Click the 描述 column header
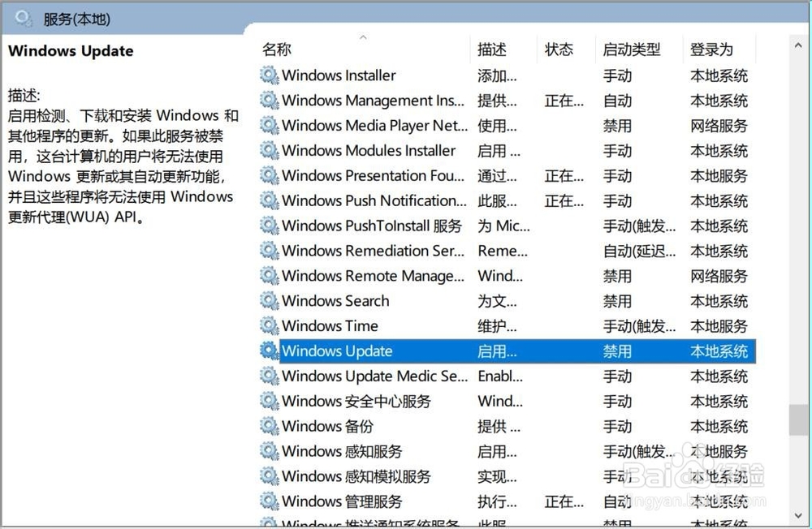This screenshot has width=812, height=529. tap(493, 49)
